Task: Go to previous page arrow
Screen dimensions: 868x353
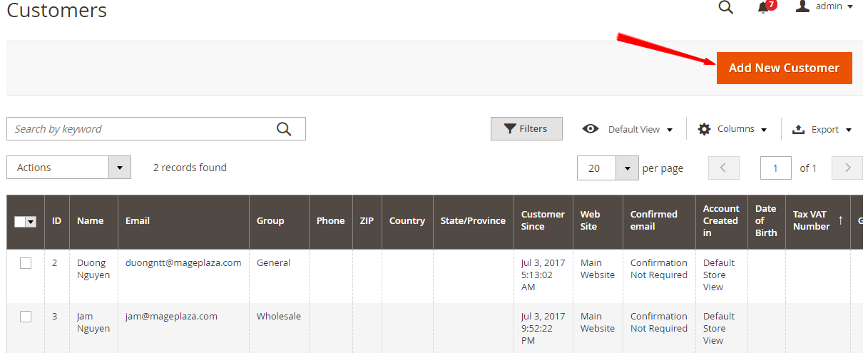Action: pyautogui.click(x=724, y=168)
